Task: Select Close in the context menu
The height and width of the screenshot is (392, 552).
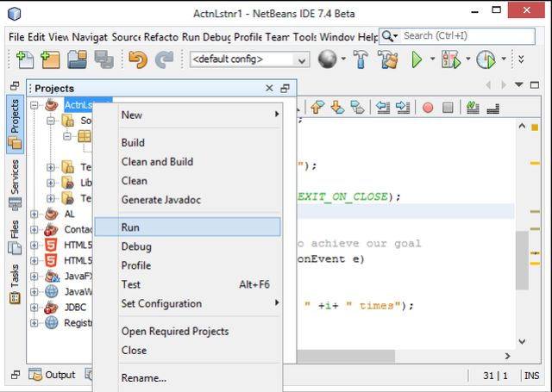Action: pyautogui.click(x=188, y=350)
